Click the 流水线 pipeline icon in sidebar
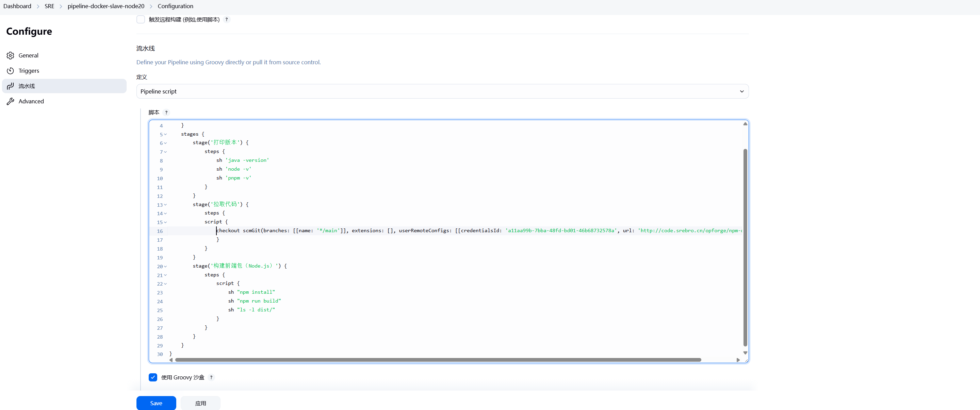980x410 pixels. pyautogui.click(x=10, y=86)
